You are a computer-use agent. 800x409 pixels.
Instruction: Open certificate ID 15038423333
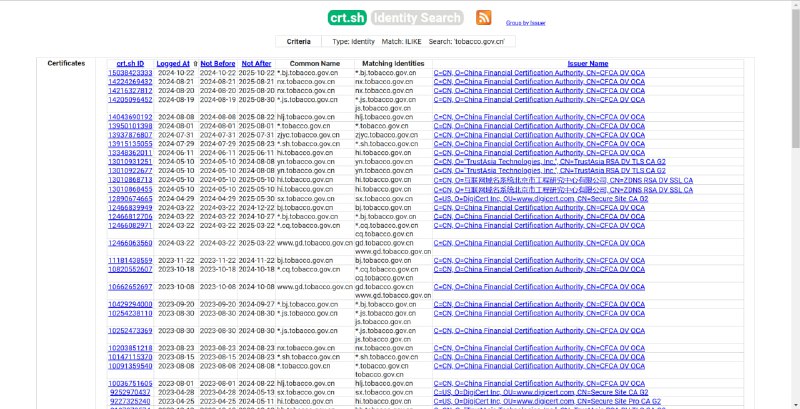(130, 73)
